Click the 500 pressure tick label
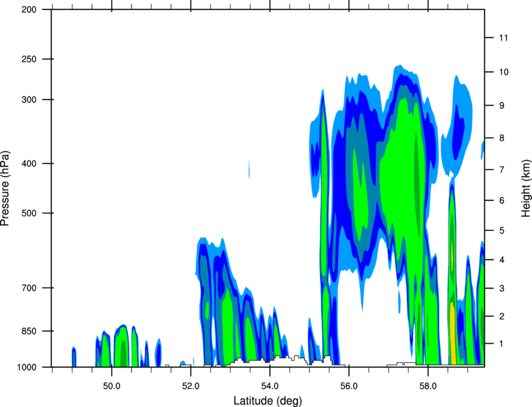Image resolution: width=532 pixels, height=407 pixels. (29, 213)
